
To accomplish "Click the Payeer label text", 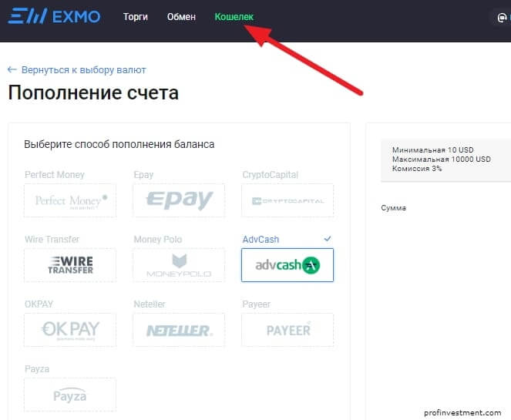I will (256, 304).
